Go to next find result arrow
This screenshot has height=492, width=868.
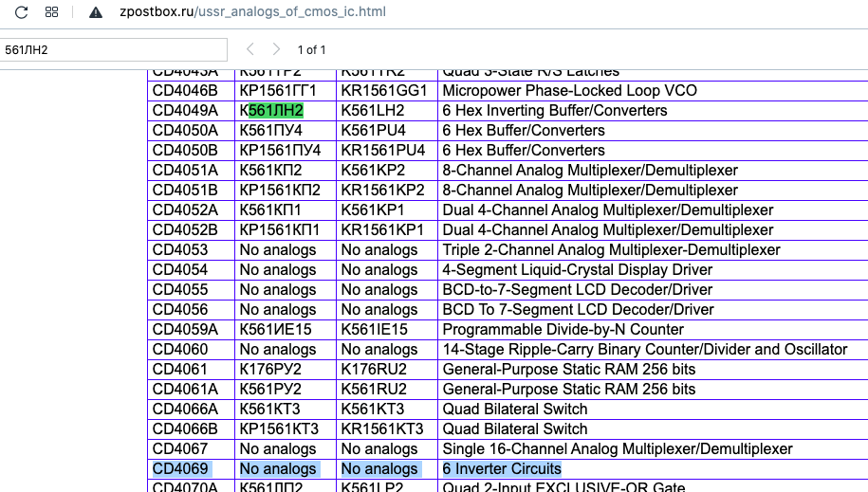tap(276, 49)
